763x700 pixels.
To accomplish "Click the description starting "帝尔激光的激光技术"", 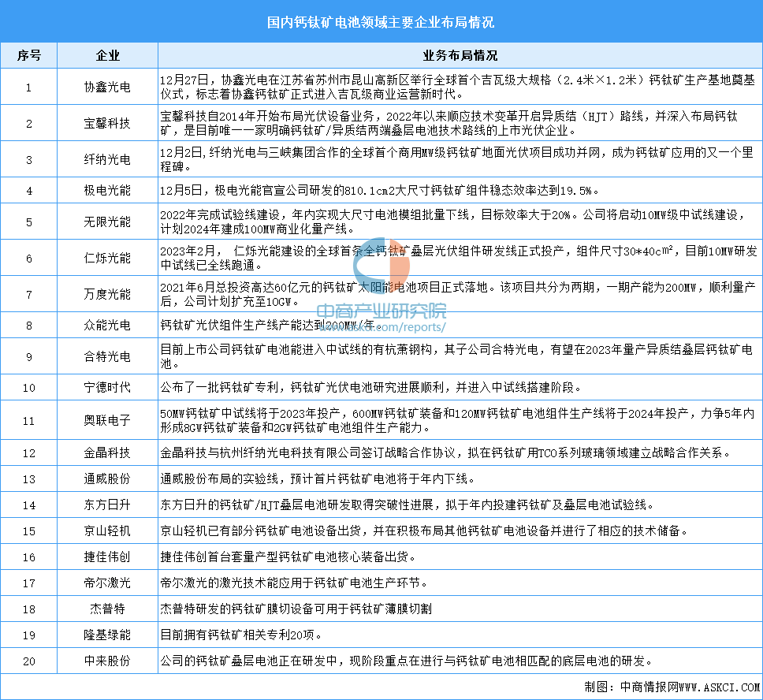I will pos(294,583).
